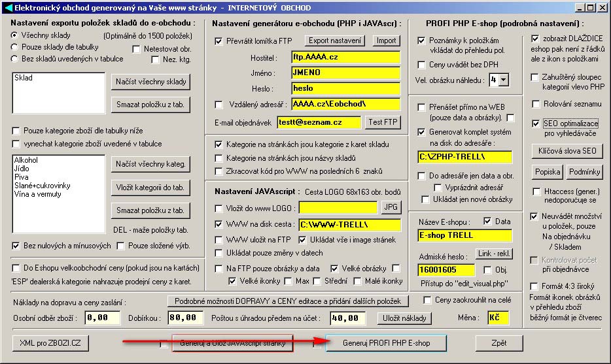Toggle 'Poznámky k položkám' checkbox
The height and width of the screenshot is (364, 611).
coord(421,41)
